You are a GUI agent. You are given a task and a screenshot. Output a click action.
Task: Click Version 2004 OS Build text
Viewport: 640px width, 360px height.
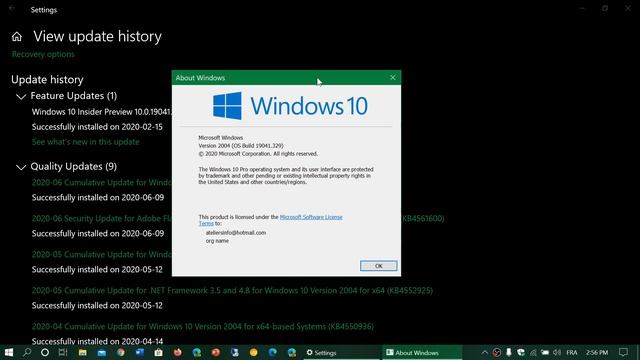[x=241, y=146]
